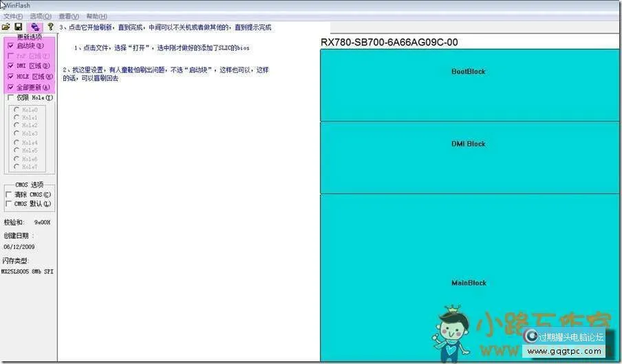Click the Open file folder icon
Viewport: 622px width, 364px height.
(6, 27)
